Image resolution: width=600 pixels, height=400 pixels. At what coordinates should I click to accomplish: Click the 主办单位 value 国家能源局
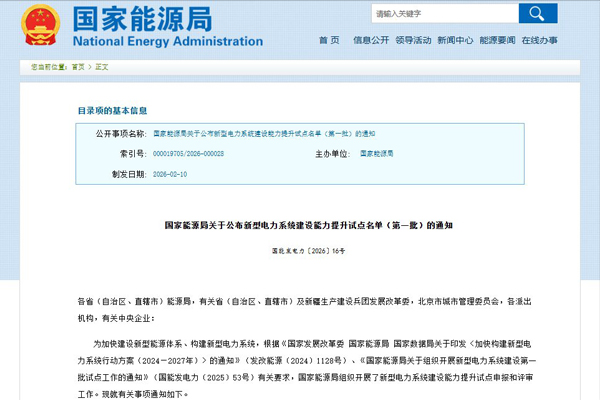click(x=376, y=154)
